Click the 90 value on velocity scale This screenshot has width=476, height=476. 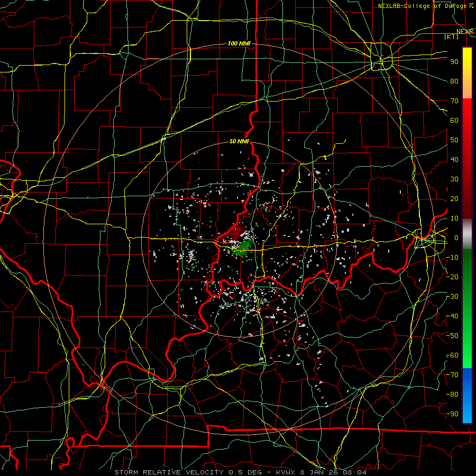click(454, 62)
